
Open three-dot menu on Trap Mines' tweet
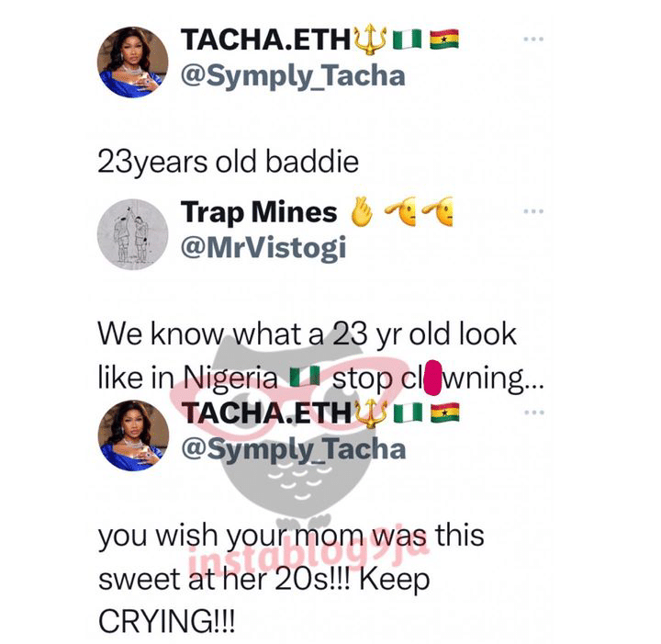[532, 212]
